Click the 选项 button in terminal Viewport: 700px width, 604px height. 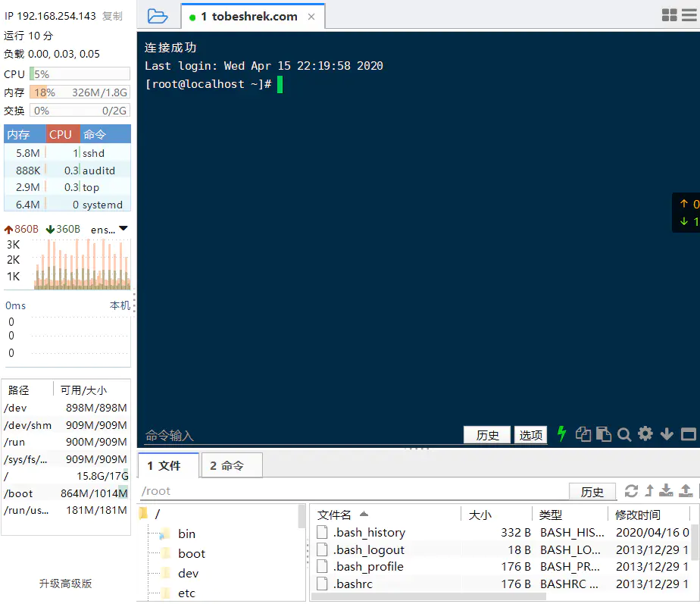point(530,435)
